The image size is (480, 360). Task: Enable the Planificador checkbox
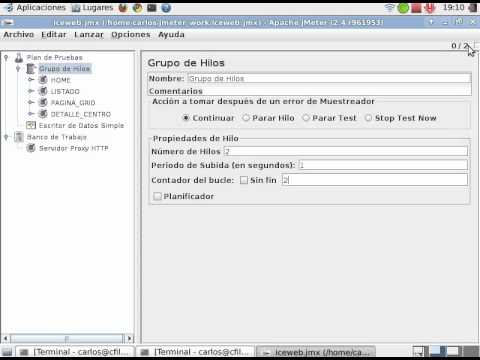point(157,196)
